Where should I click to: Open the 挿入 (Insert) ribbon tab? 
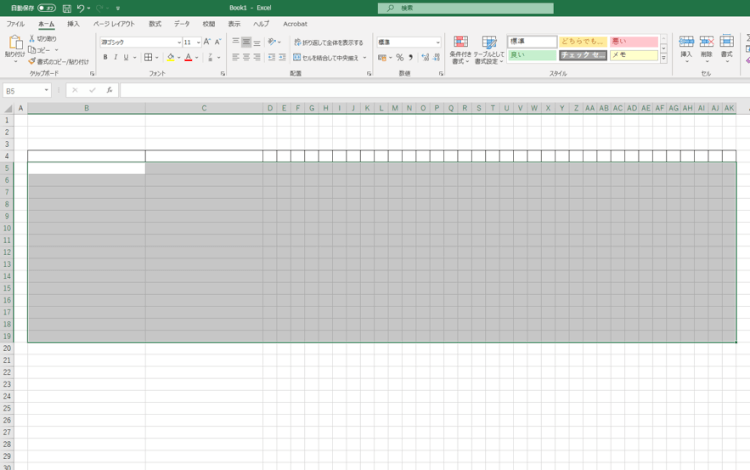[73, 23]
